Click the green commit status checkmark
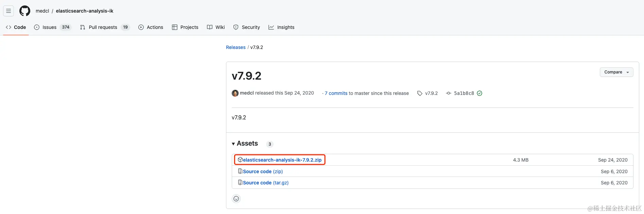The width and height of the screenshot is (644, 214). pyautogui.click(x=480, y=93)
